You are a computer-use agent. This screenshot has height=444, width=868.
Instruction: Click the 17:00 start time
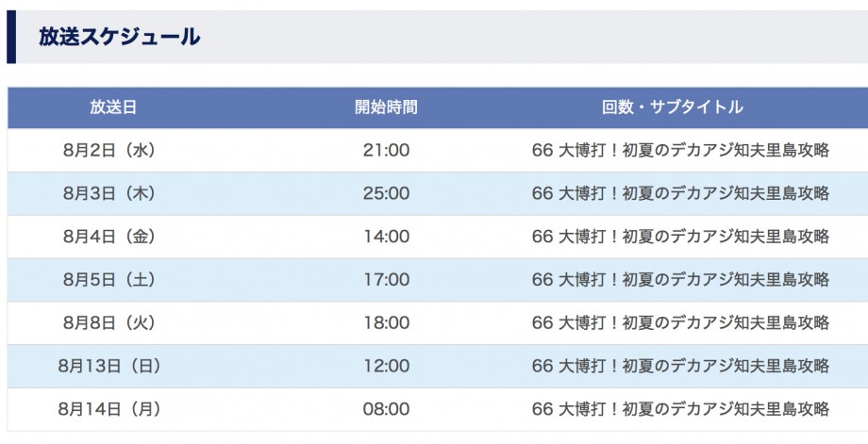click(x=387, y=279)
